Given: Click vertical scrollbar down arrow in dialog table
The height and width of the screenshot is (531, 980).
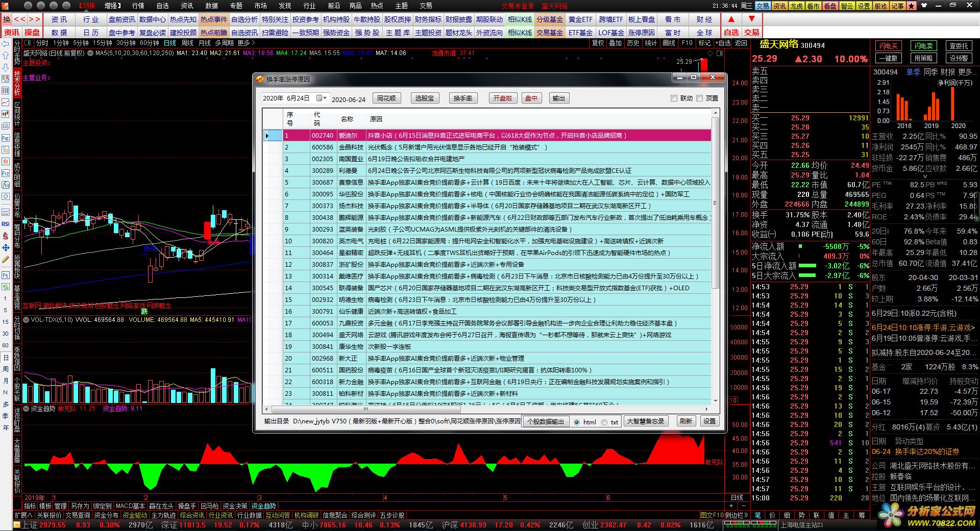Looking at the screenshot, I should [x=716, y=401].
